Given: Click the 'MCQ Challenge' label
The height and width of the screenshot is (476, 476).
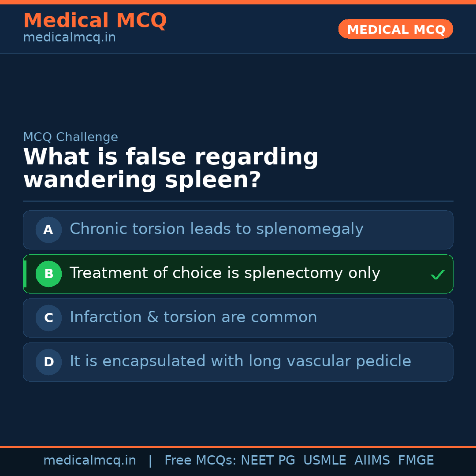Looking at the screenshot, I should pyautogui.click(x=71, y=137).
